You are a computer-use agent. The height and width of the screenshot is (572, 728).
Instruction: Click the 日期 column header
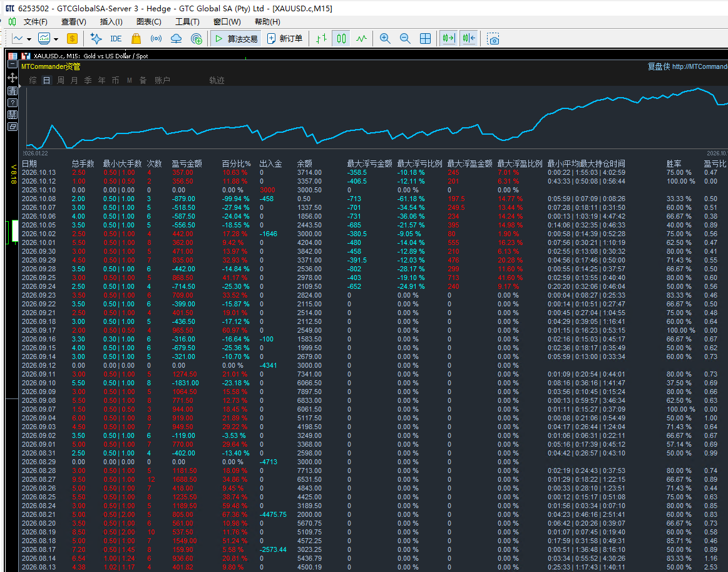click(29, 164)
